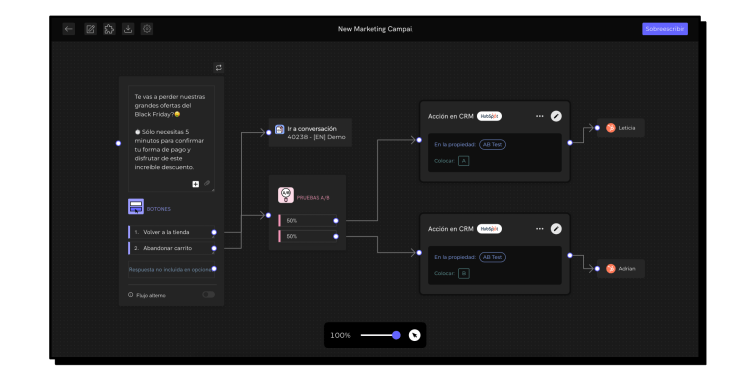The image size is (750, 375).
Task: Click output connector of upper CRM node
Action: point(570,143)
